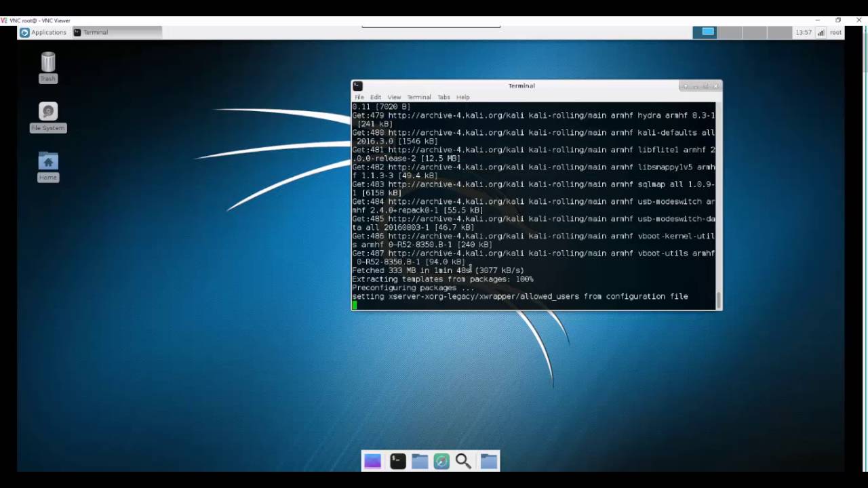This screenshot has height=488, width=868.
Task: Select the Terminal taskbar button in panel
Action: [117, 32]
